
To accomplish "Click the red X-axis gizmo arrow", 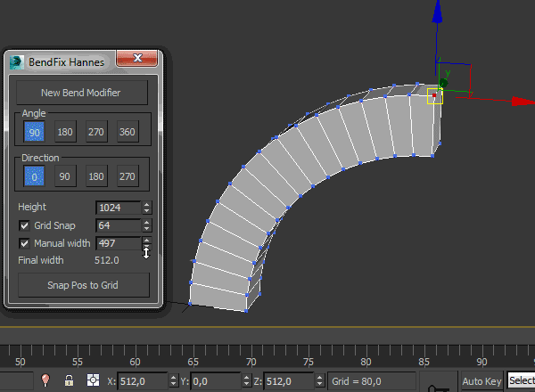I will (523, 102).
